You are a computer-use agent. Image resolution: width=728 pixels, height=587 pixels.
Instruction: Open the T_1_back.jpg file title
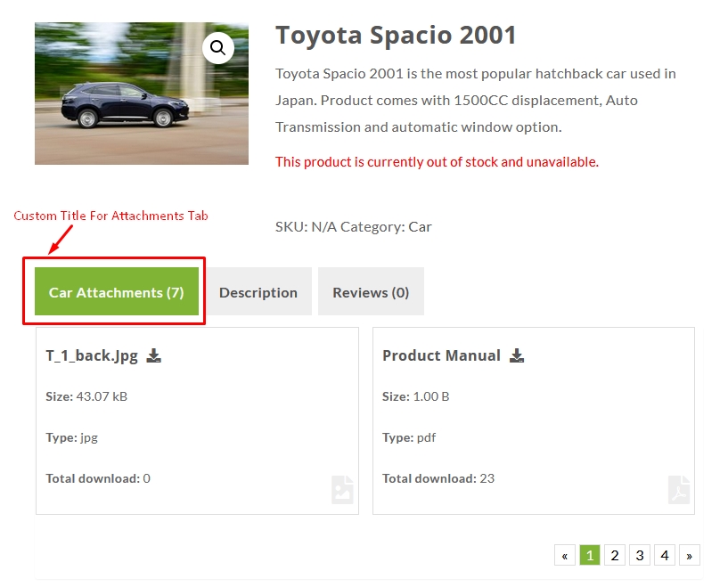[x=92, y=355]
